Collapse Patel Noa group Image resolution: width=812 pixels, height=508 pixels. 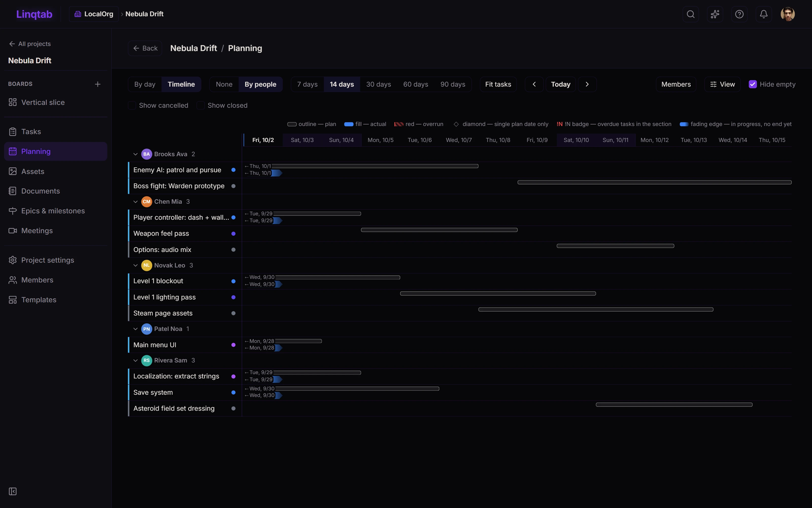click(x=136, y=329)
